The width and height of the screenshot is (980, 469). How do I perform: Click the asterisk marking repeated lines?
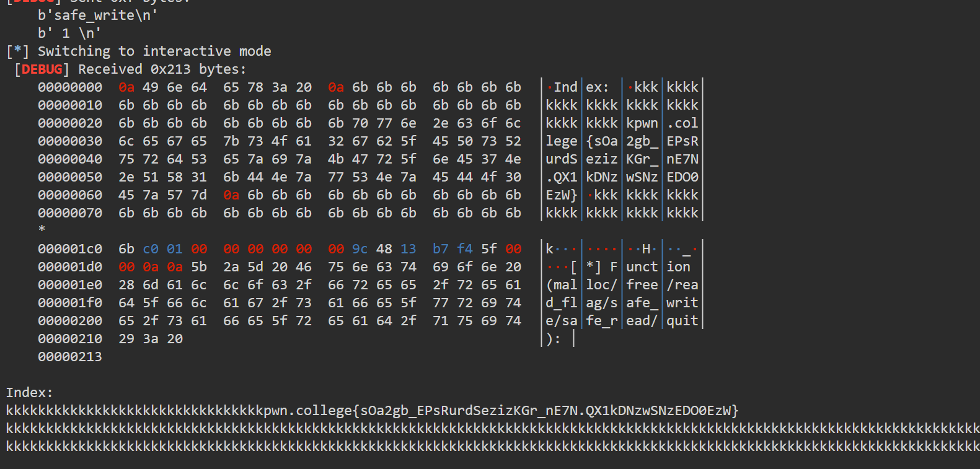point(42,229)
